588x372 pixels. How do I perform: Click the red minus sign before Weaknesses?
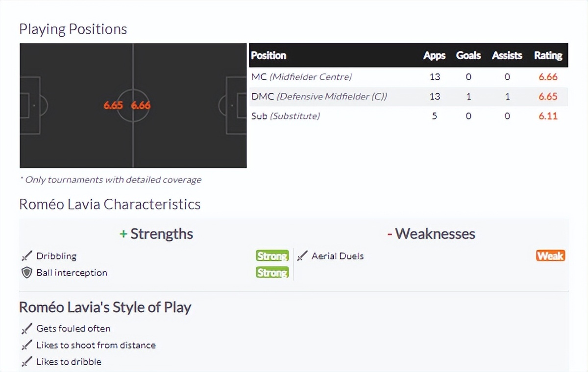[x=390, y=234]
